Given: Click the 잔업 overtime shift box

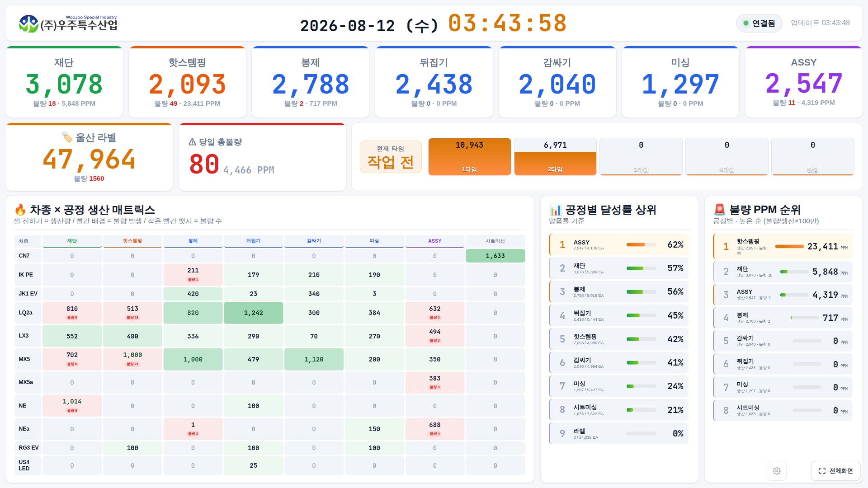Looking at the screenshot, I should click(x=813, y=156).
